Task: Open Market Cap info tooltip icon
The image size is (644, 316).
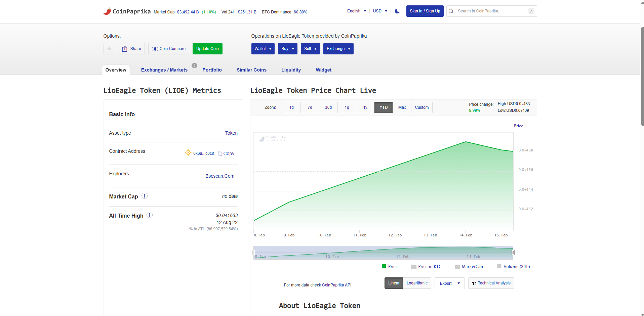Action: 145,196
